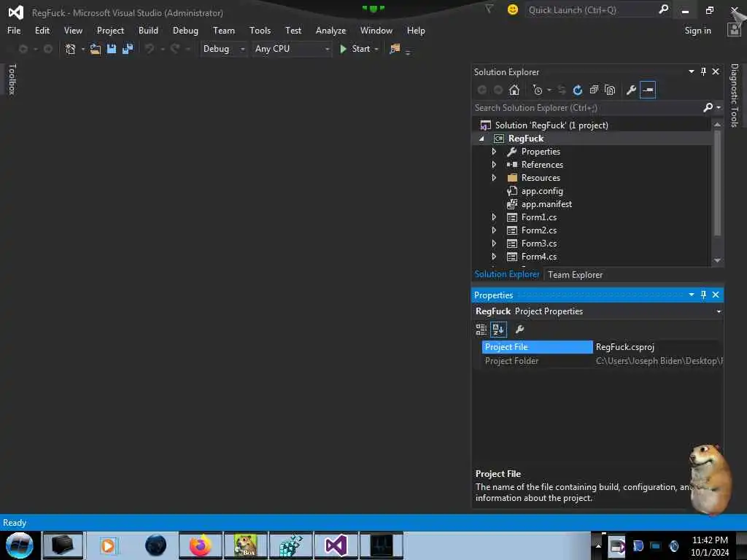Switch Properties to Alphabetical sort
Image resolution: width=747 pixels, height=560 pixels.
click(x=498, y=330)
